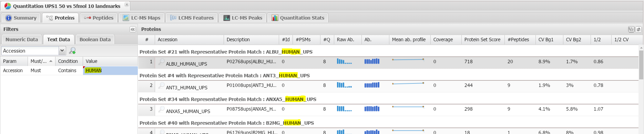Sort by #PSMs column header

(x=306, y=40)
